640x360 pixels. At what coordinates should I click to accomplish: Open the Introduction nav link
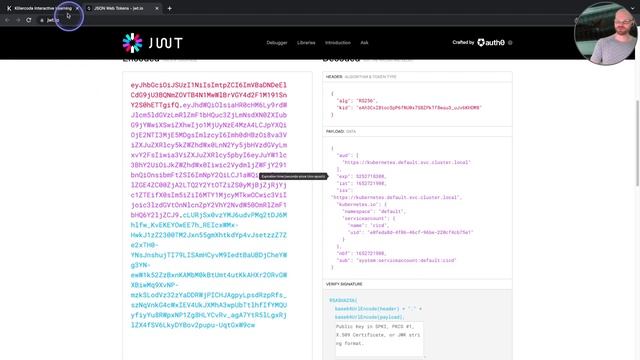click(x=338, y=42)
